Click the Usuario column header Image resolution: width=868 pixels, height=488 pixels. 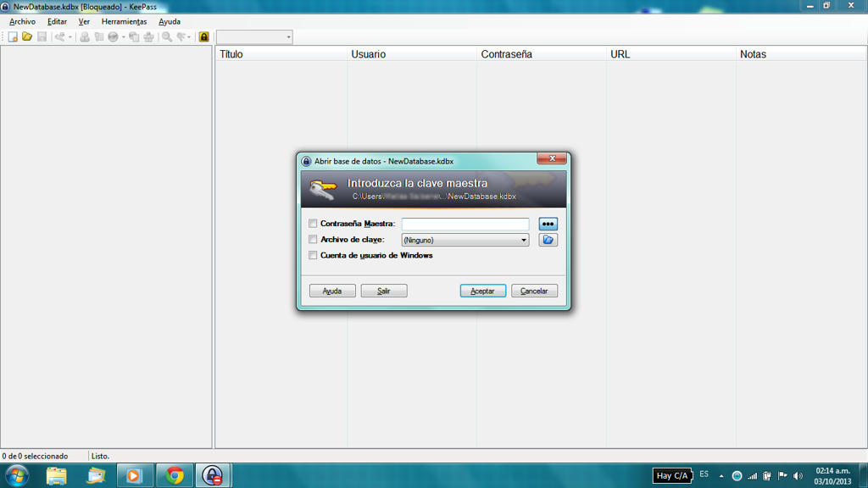pos(412,54)
